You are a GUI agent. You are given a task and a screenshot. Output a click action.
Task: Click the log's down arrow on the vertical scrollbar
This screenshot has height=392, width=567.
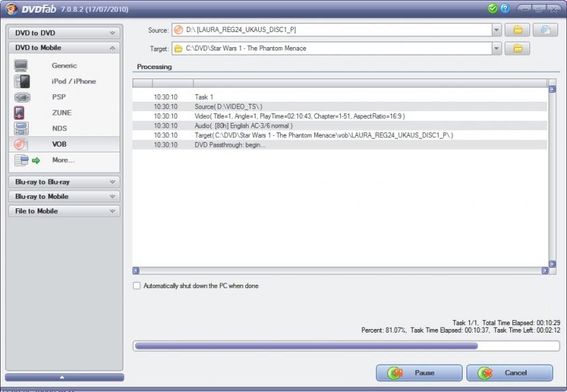pos(552,264)
